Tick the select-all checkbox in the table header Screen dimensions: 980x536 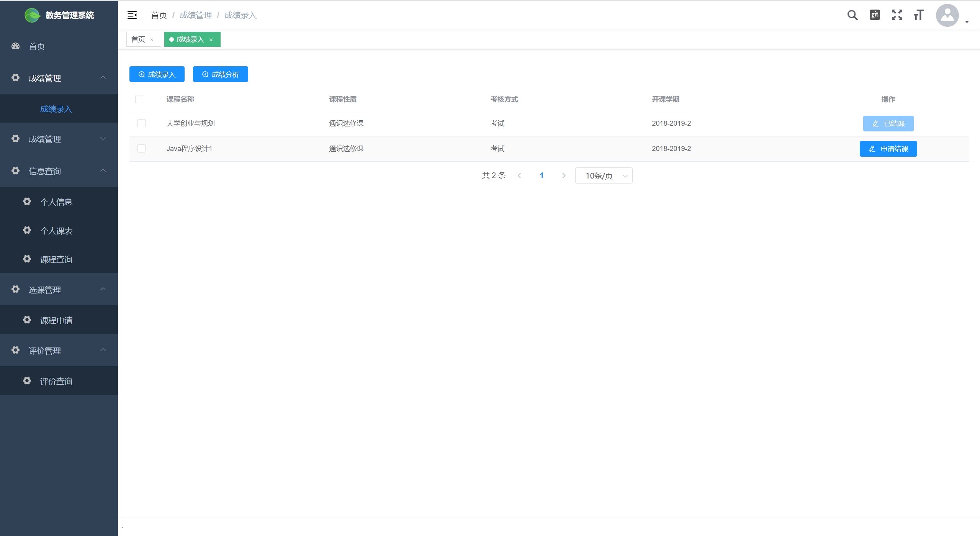pyautogui.click(x=139, y=99)
